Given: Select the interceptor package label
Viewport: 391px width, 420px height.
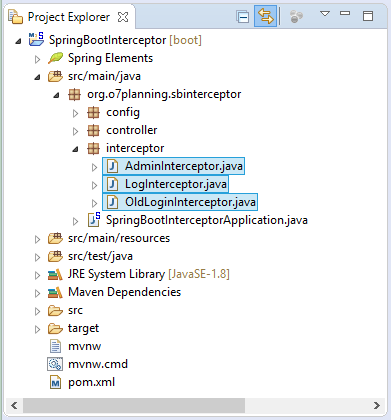Looking at the screenshot, I should click(x=135, y=148).
